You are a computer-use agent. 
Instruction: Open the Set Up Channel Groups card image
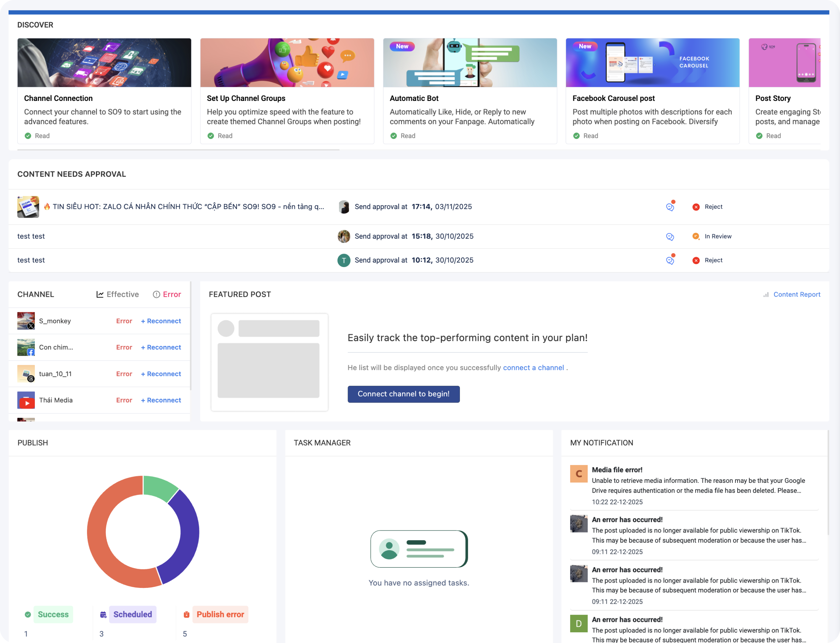[287, 63]
